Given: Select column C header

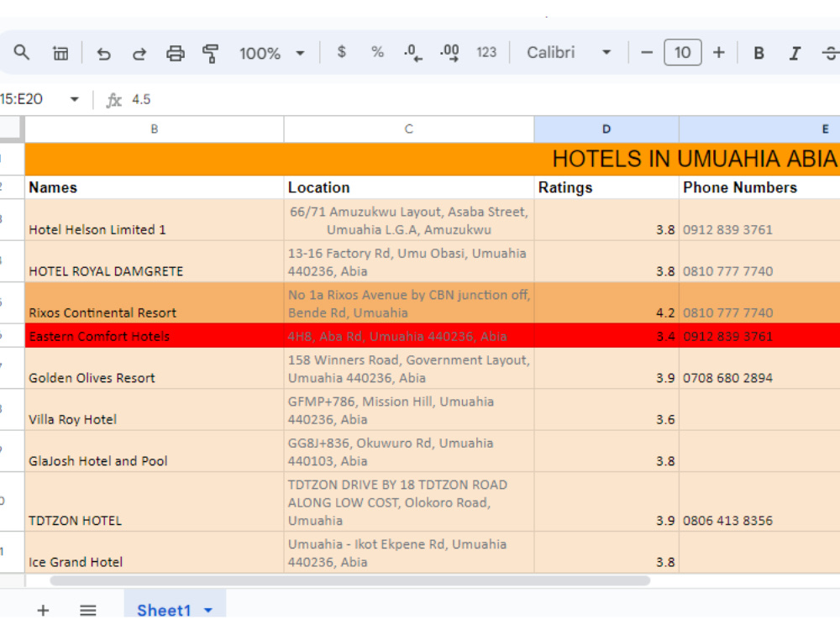Looking at the screenshot, I should tap(409, 129).
